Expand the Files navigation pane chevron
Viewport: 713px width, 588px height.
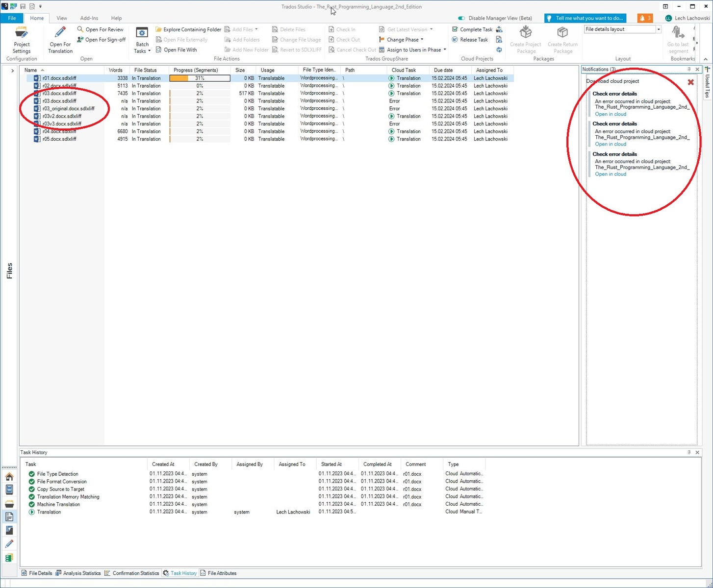12,71
